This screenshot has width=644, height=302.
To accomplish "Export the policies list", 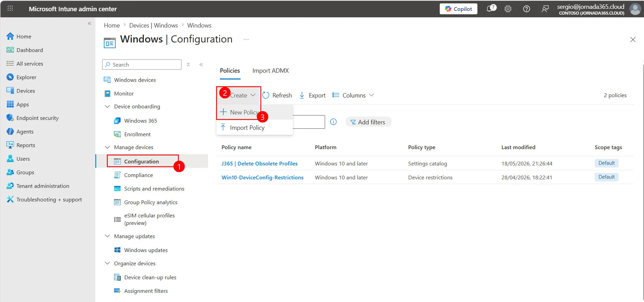I will (312, 95).
